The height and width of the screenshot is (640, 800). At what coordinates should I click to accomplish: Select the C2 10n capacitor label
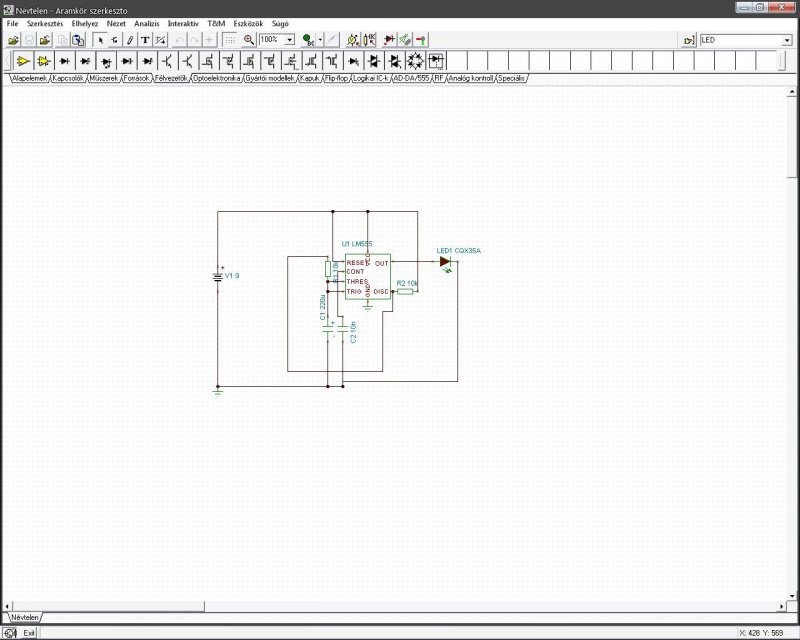(x=353, y=332)
